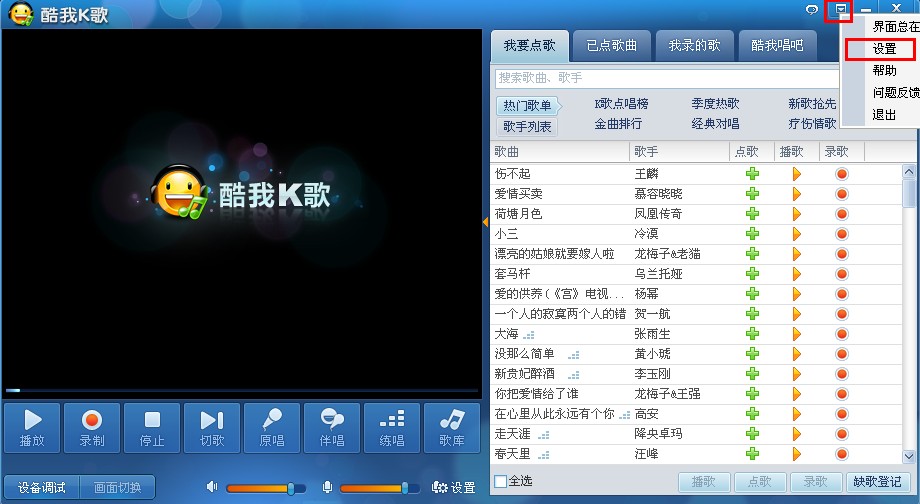Viewport: 920px width, 504px height.
Task: Add 伤不起 to queue with green plus
Action: point(752,174)
